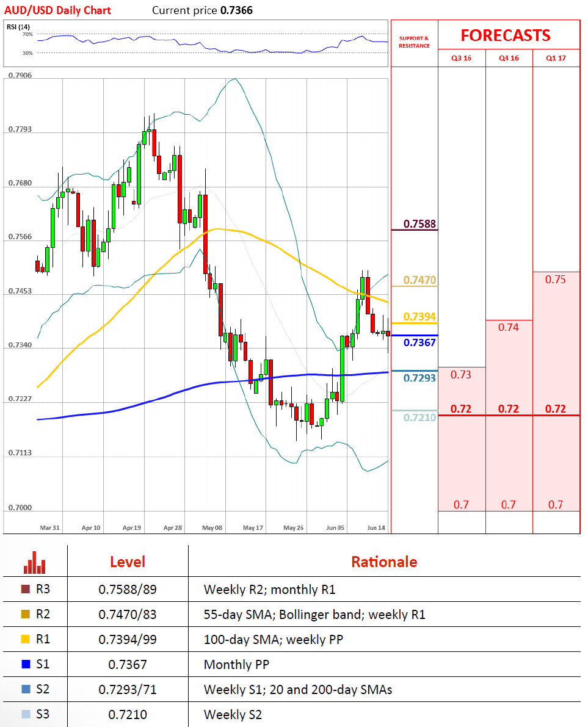This screenshot has width=588, height=727.
Task: Click the Current price 0.7366 text
Action: (202, 10)
